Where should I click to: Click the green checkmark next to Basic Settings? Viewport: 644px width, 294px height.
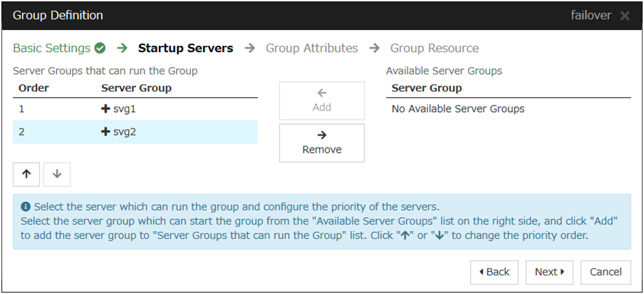pyautogui.click(x=100, y=49)
